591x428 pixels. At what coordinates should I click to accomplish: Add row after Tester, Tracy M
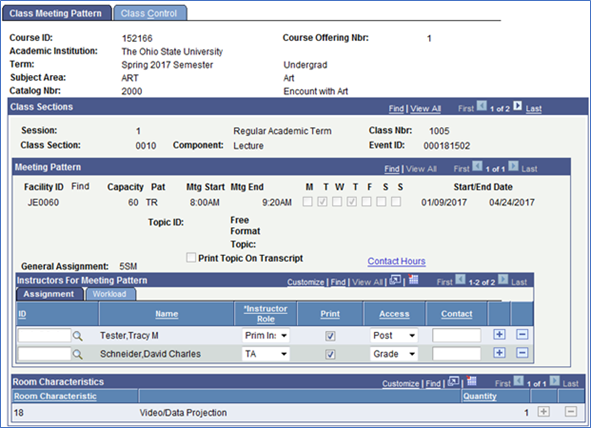click(499, 335)
